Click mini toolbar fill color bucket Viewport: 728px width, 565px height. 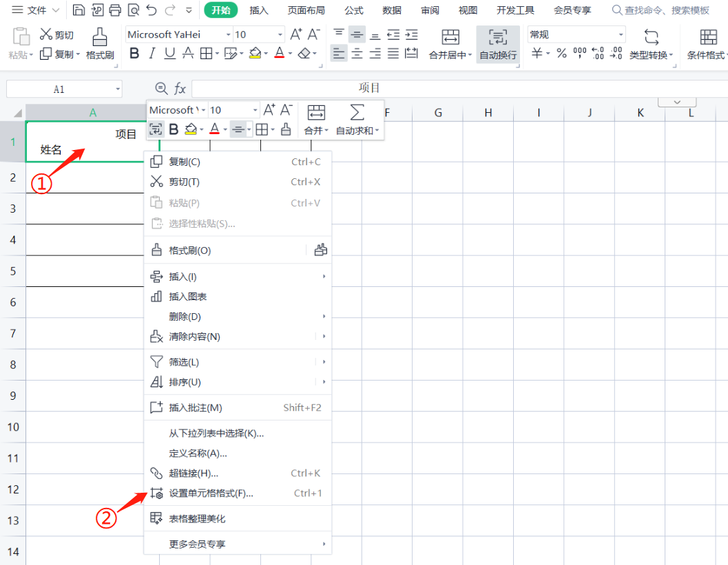click(191, 129)
